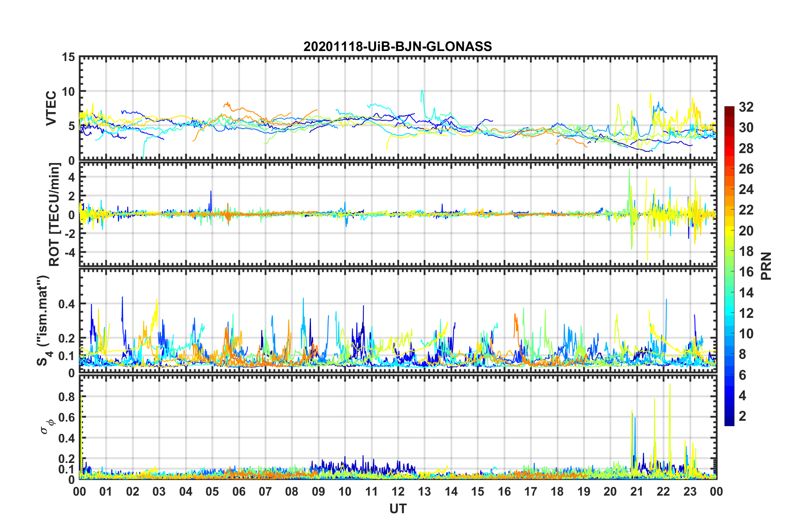The width and height of the screenshot is (796, 532).
Task: Click the PRN colorbar label
Action: pos(766,266)
